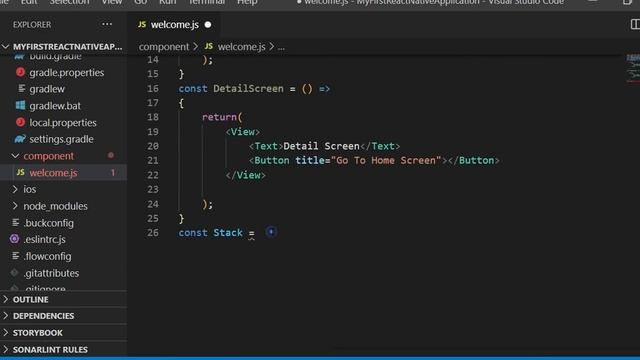
Task: Expand the SONARLINT RULES section
Action: coord(6,349)
